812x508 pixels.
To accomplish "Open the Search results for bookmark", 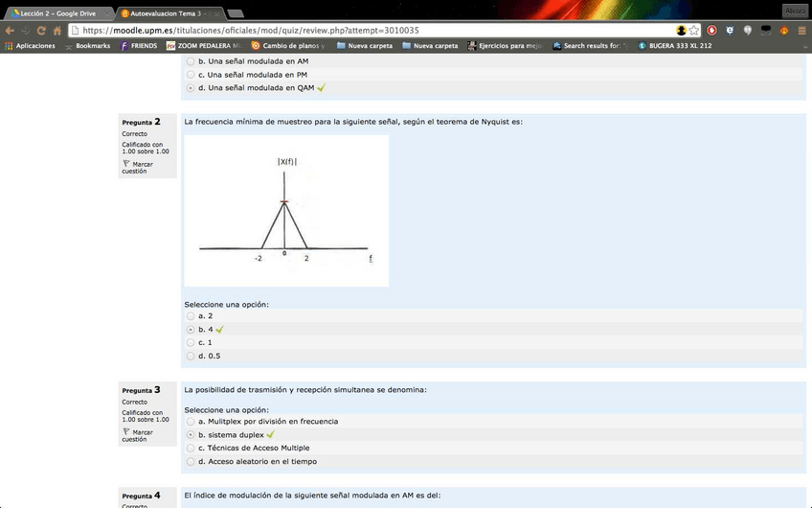I will click(590, 46).
